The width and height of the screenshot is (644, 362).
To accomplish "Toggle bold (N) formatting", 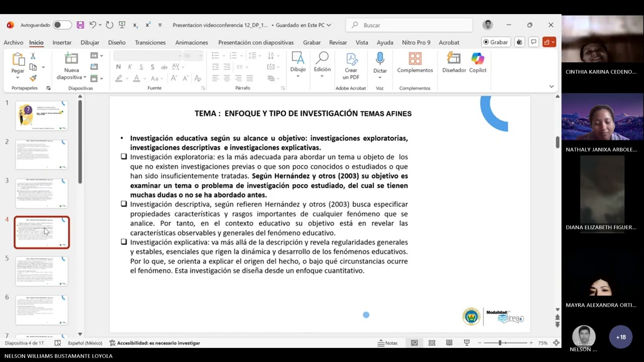I will pos(118,67).
